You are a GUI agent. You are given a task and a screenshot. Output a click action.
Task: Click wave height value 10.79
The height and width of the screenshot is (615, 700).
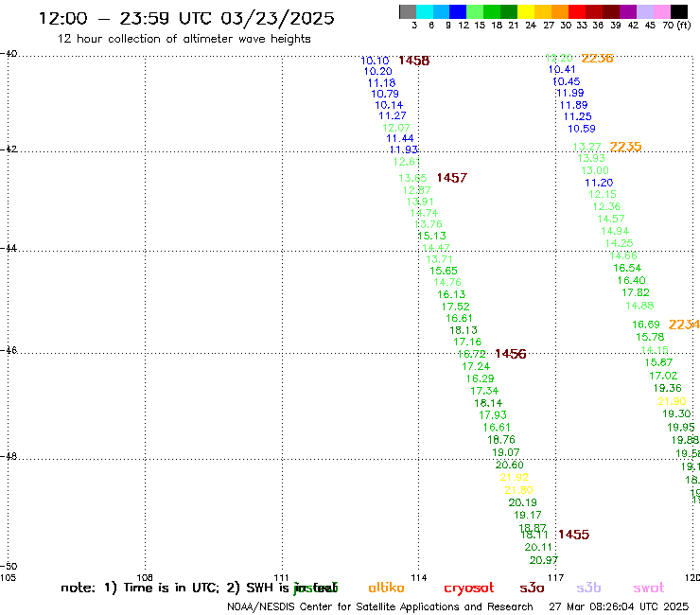pyautogui.click(x=385, y=94)
